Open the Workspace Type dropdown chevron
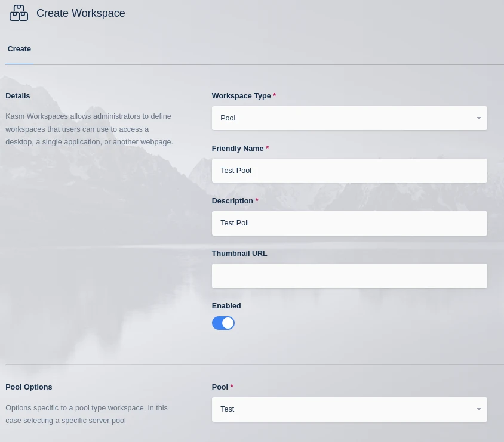 [x=479, y=118]
